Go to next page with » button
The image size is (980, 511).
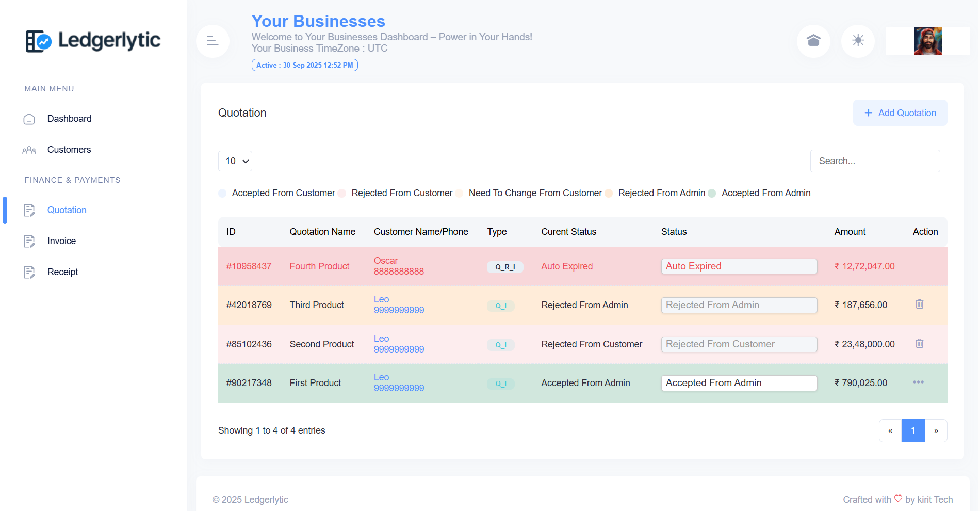(936, 431)
